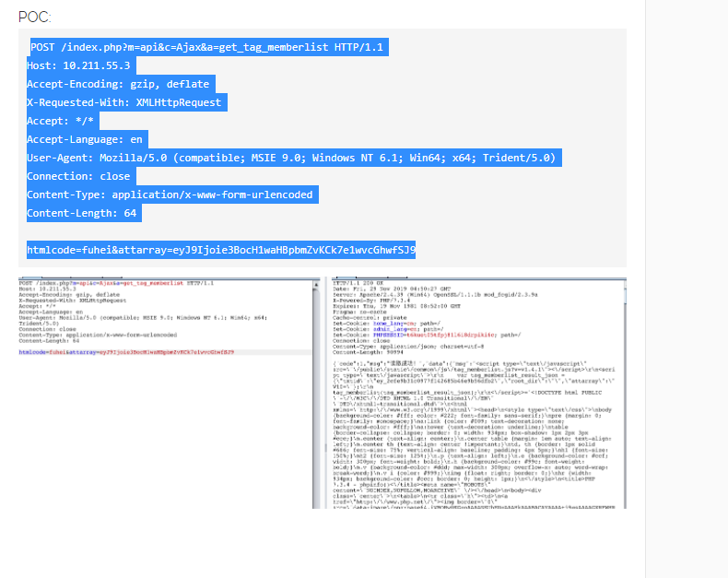728x578 pixels.
Task: Click the JSON response body in screenshot
Action: [474, 435]
